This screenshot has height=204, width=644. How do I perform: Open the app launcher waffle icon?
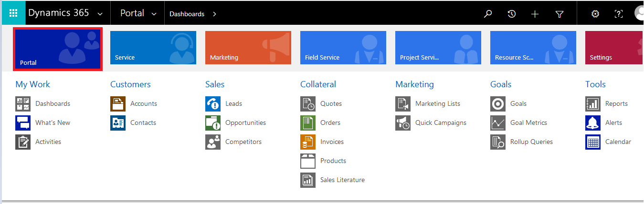click(13, 13)
